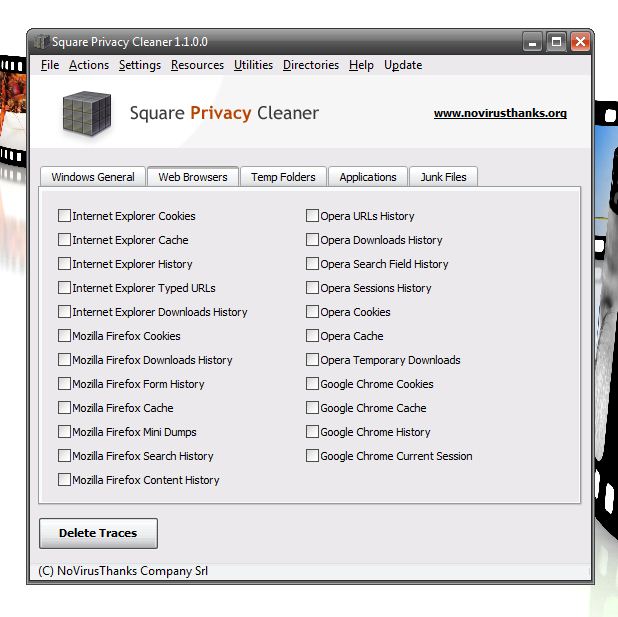Check Mozilla Firefox Search History

tap(64, 456)
